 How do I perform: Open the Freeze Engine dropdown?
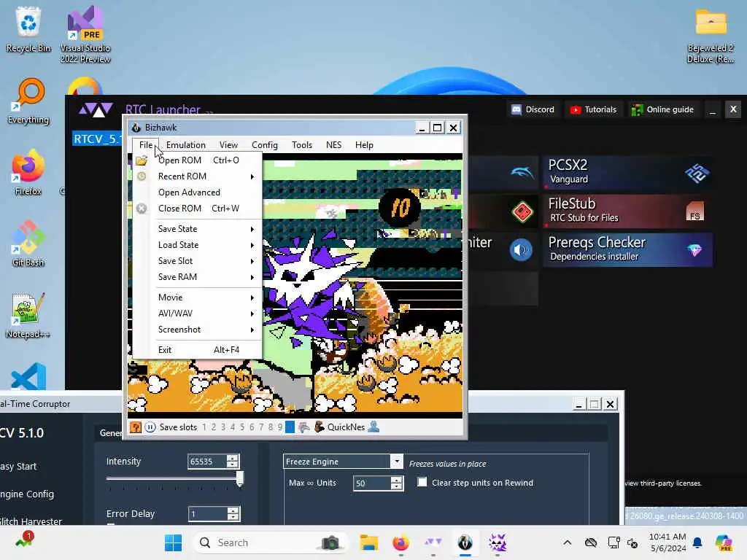[x=396, y=462]
